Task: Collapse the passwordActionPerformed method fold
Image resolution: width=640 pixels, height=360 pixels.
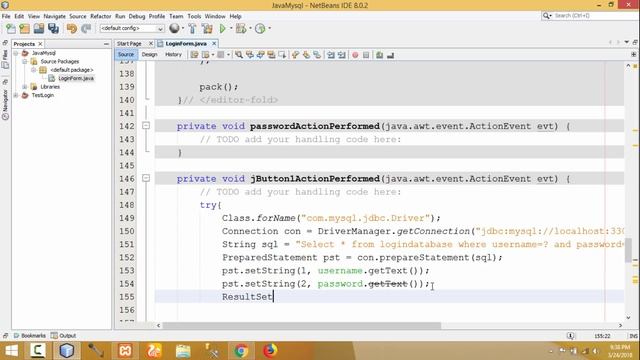Action: point(146,126)
